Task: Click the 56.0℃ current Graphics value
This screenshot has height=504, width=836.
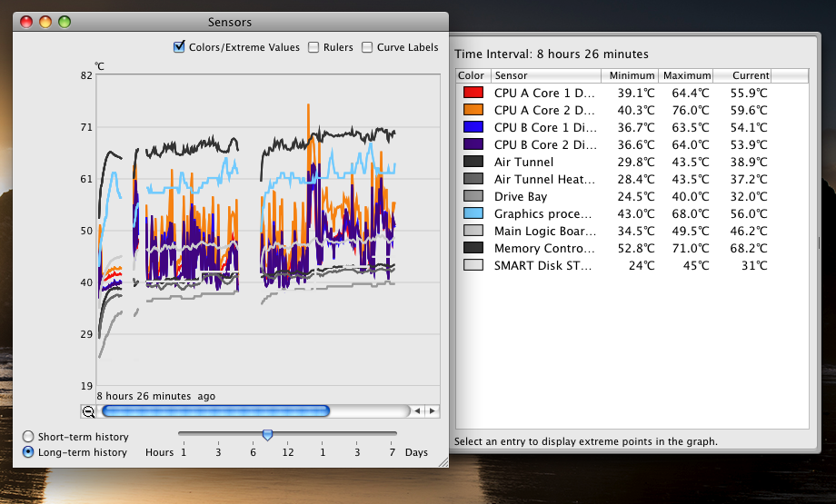Action: coord(749,213)
